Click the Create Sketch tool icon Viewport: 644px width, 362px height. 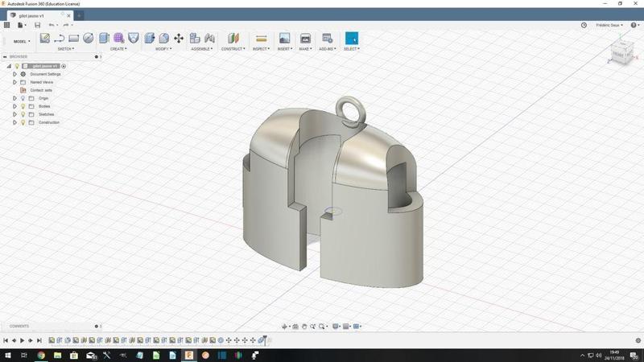[x=45, y=38]
